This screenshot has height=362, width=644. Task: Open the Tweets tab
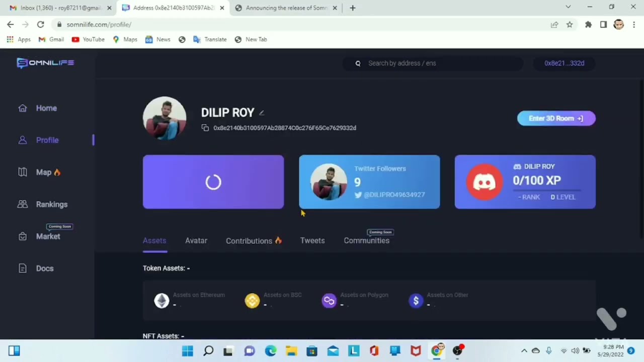(x=312, y=240)
